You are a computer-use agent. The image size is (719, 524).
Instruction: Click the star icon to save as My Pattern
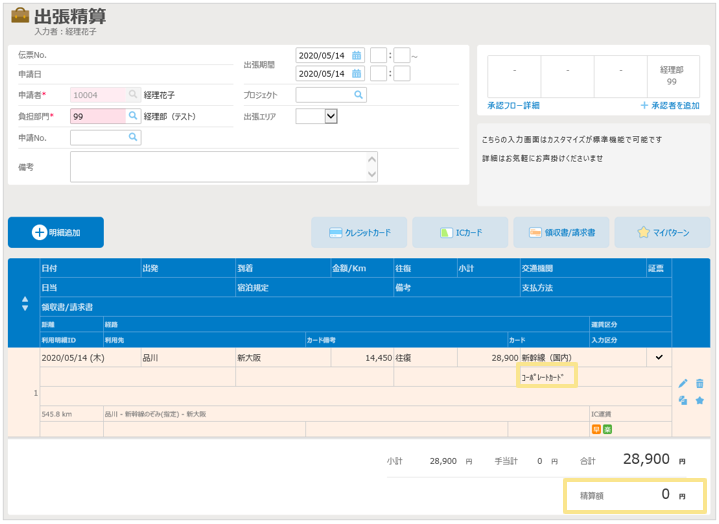click(700, 401)
